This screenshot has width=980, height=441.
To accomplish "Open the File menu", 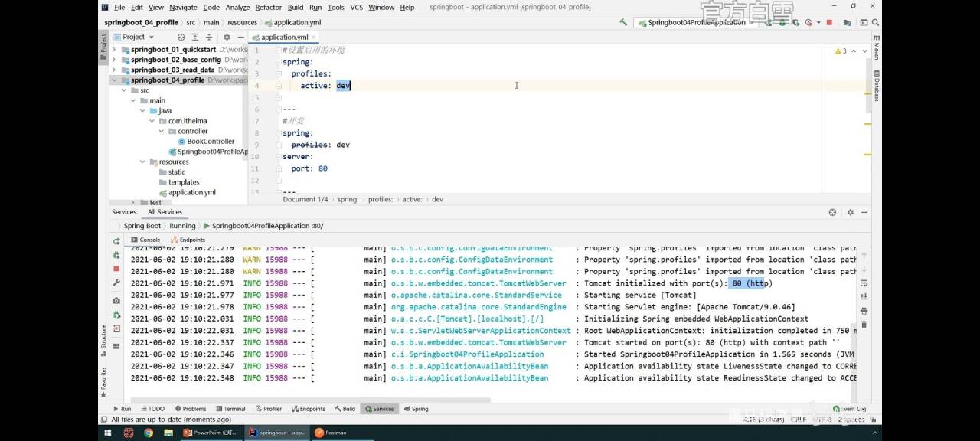I will pyautogui.click(x=119, y=7).
